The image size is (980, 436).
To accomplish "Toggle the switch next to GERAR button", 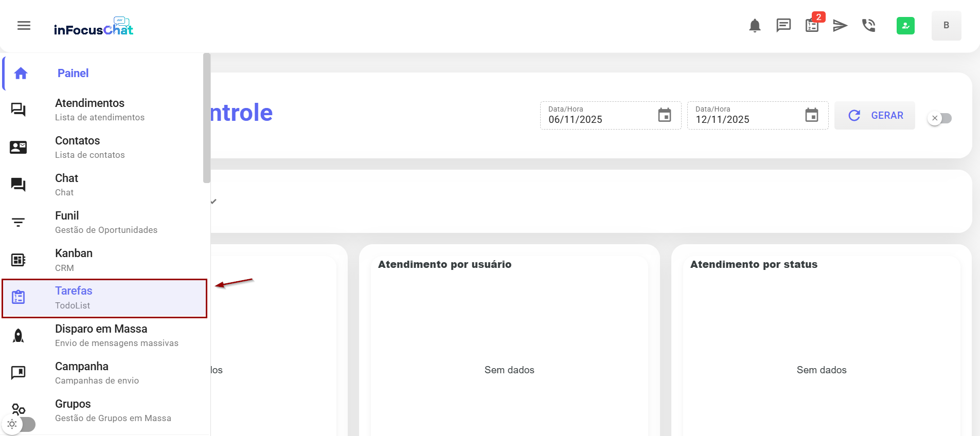I will [x=940, y=118].
